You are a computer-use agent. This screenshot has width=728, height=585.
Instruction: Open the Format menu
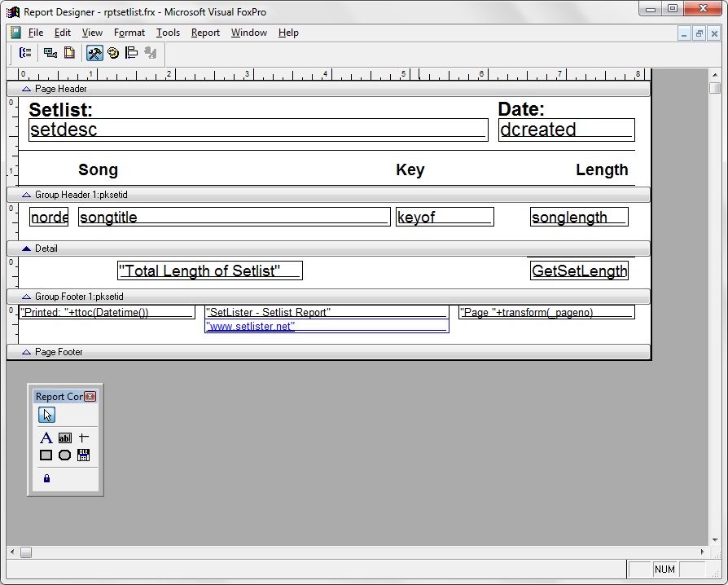129,33
